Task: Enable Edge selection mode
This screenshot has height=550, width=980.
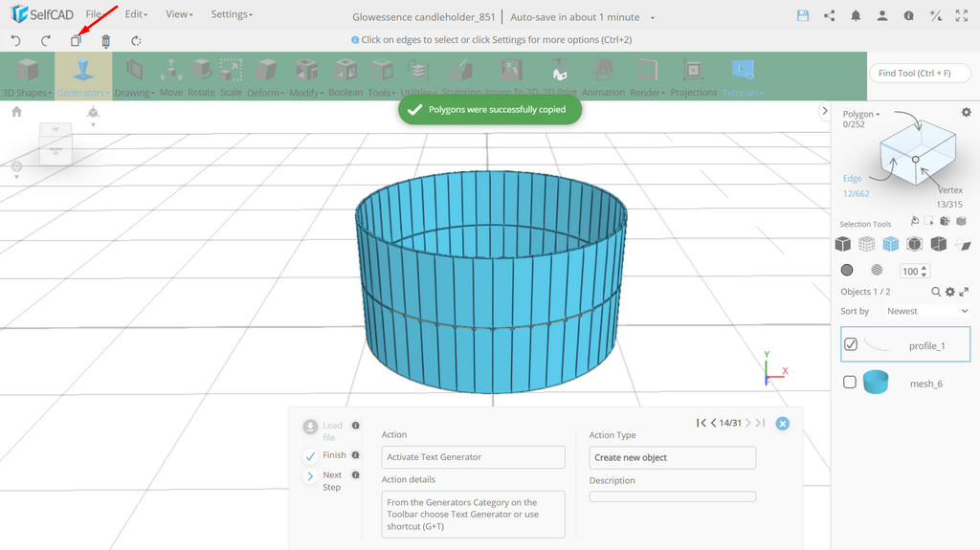Action: pyautogui.click(x=852, y=178)
